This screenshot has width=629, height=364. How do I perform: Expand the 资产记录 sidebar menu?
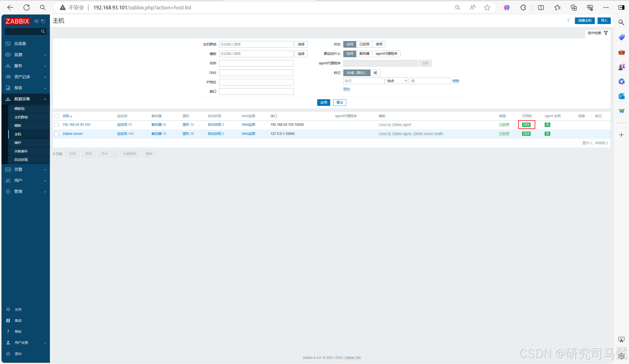tap(26, 77)
